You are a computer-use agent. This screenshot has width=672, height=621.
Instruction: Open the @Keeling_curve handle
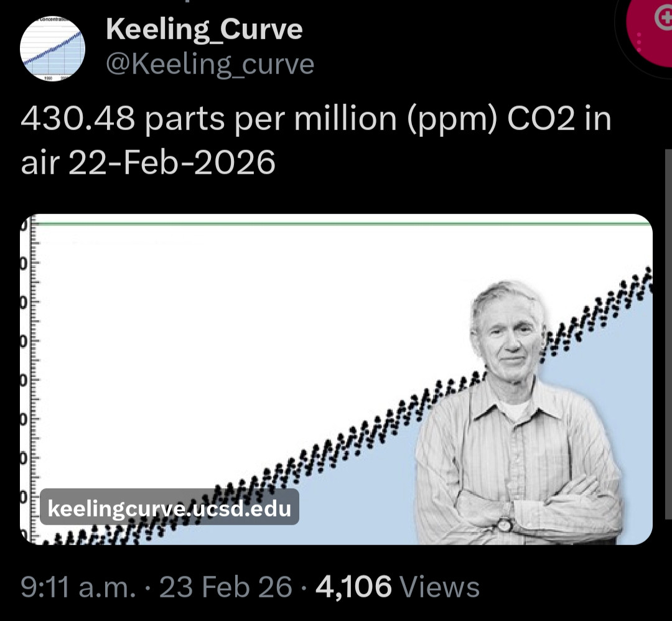[x=210, y=63]
